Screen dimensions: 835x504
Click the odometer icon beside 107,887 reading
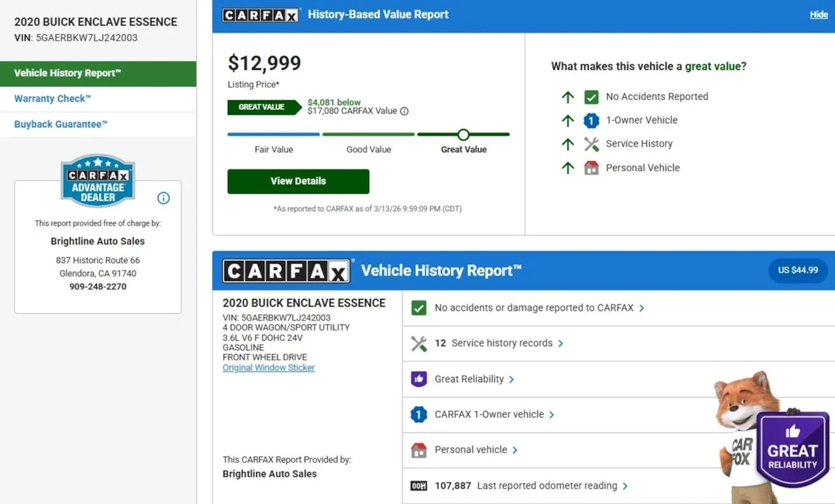point(419,486)
